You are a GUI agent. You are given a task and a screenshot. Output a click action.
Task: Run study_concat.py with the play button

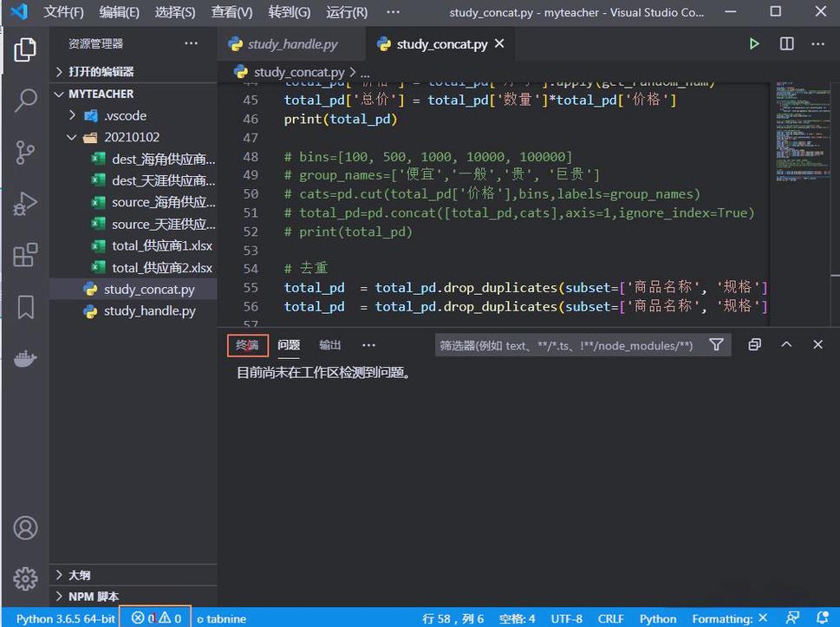coord(753,43)
